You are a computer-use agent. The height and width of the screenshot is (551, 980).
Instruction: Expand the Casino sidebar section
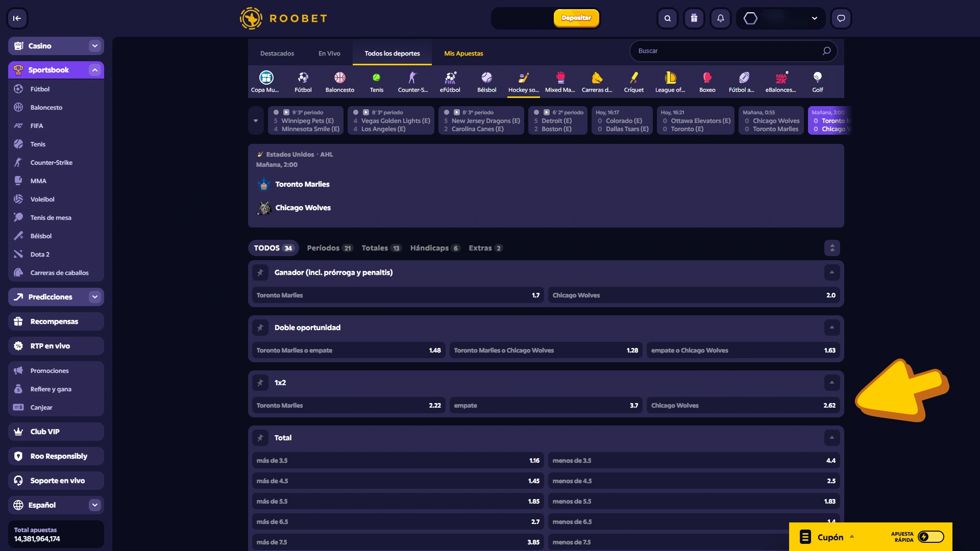point(95,46)
